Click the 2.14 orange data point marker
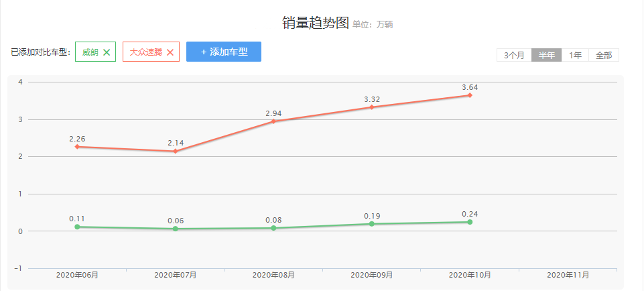644x291 pixels. pos(176,151)
